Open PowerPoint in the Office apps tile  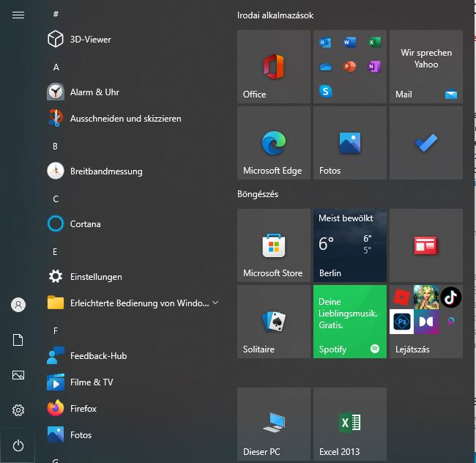click(349, 67)
